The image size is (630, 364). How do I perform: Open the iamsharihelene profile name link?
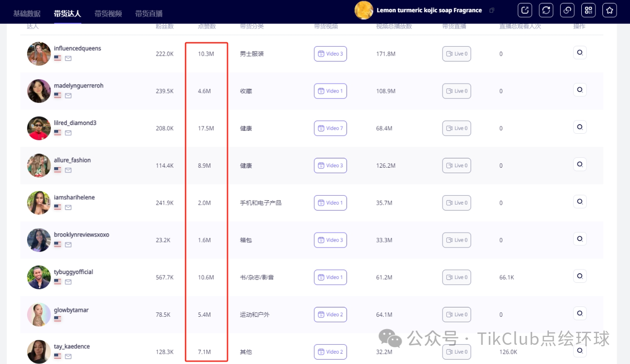[74, 197]
